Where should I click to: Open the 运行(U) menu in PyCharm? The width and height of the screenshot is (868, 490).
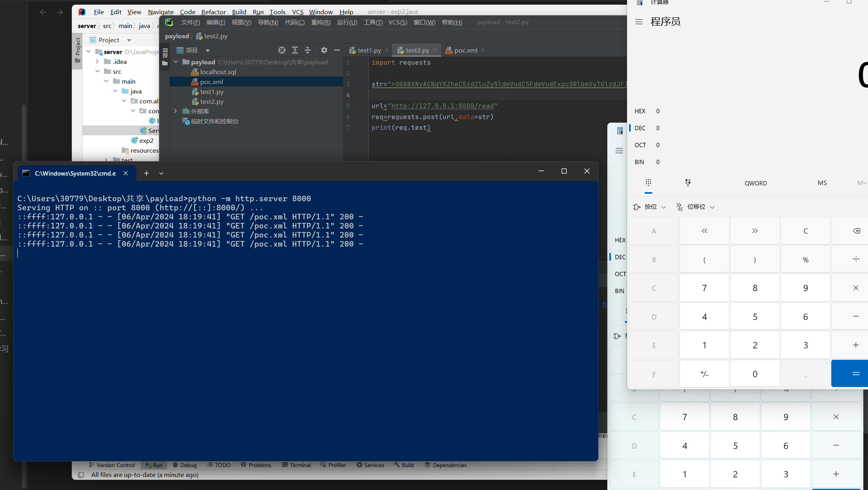347,22
